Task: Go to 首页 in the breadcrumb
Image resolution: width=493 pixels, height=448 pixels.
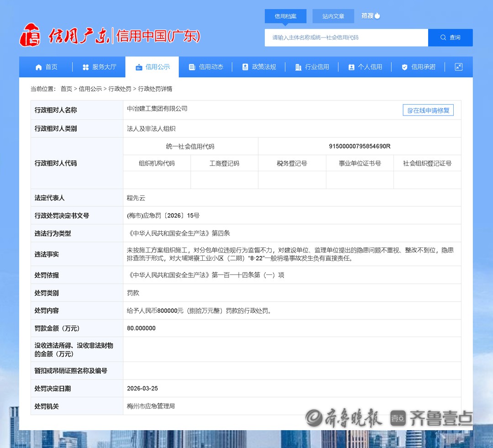Action: pos(66,89)
